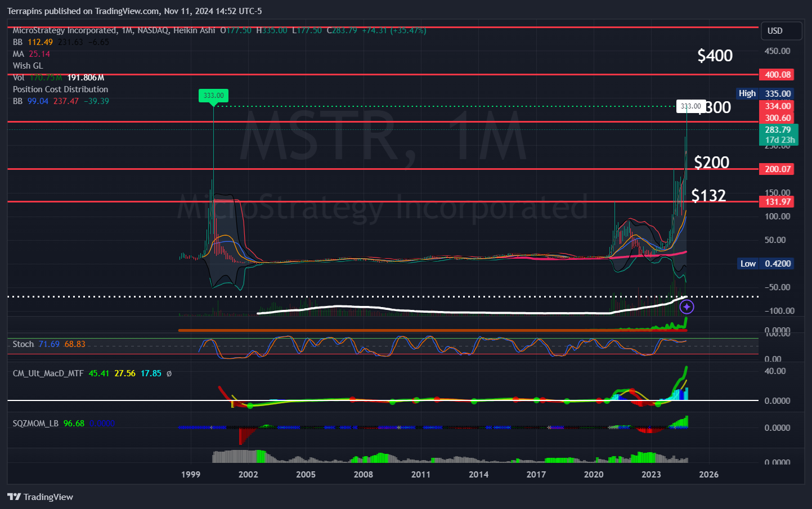Click the 2023 year label on time axis
The width and height of the screenshot is (812, 509).
coord(651,474)
